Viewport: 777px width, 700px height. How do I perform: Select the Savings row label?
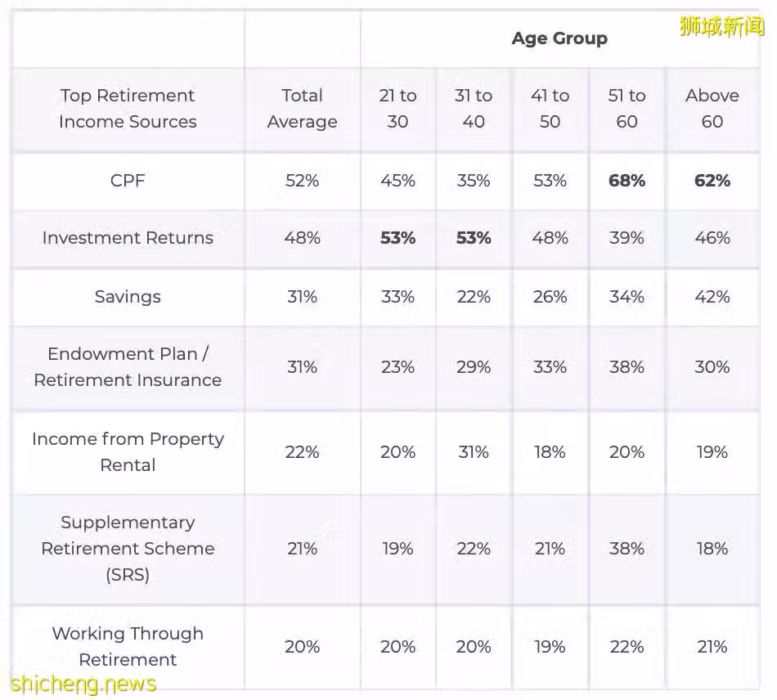point(128,297)
